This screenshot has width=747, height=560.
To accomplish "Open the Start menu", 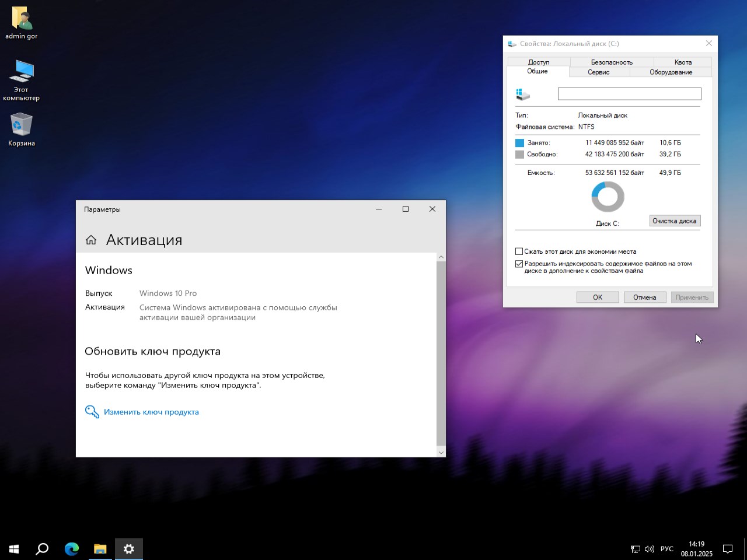I will tap(13, 549).
